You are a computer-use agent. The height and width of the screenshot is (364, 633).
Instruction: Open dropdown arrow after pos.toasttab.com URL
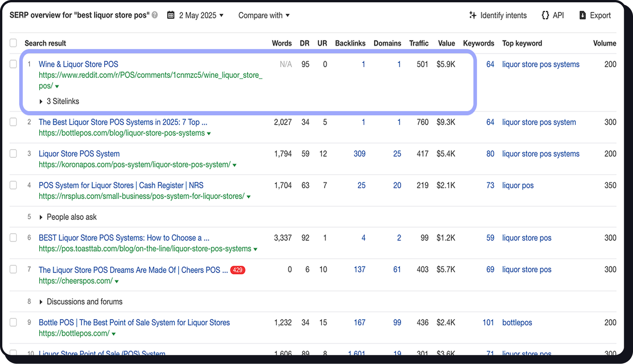255,249
